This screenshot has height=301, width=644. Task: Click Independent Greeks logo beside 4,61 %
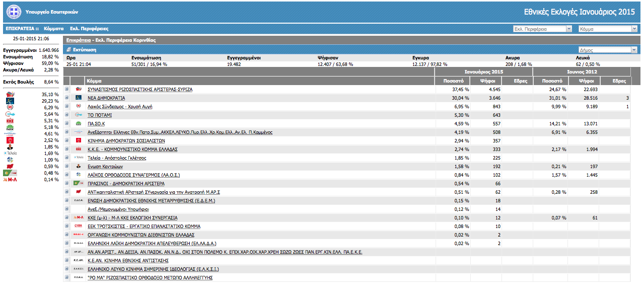pos(10,134)
